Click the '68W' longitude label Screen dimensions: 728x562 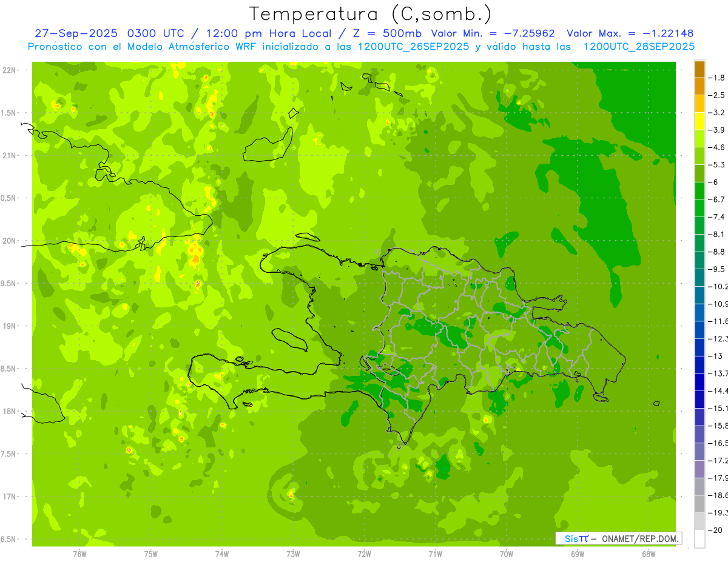tap(649, 554)
